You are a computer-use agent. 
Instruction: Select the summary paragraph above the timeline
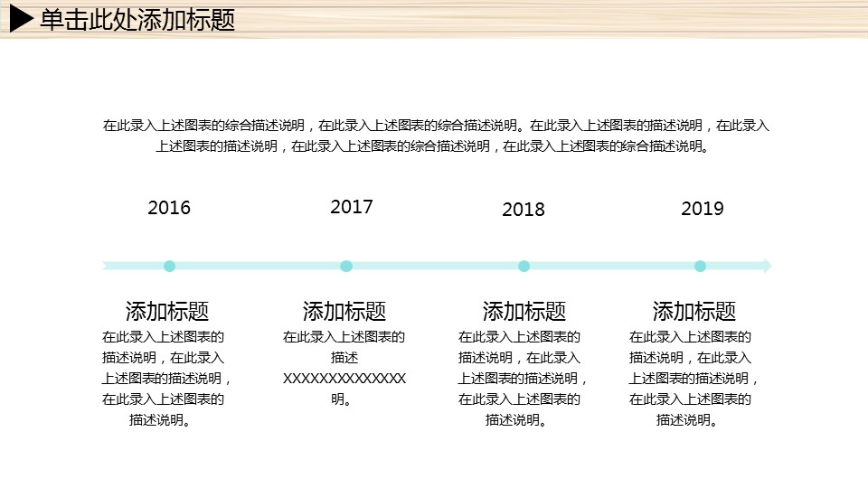click(436, 136)
